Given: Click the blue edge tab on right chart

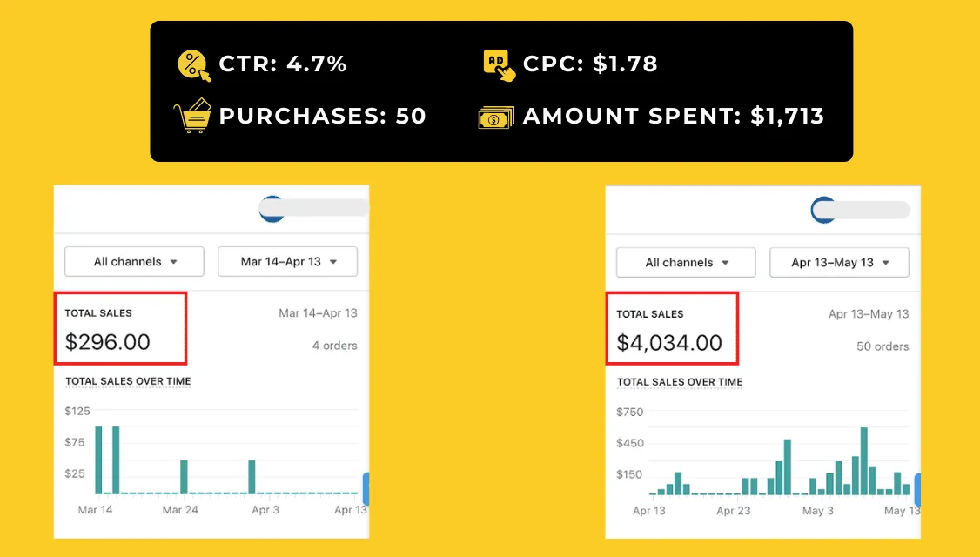Looking at the screenshot, I should pos(917,489).
